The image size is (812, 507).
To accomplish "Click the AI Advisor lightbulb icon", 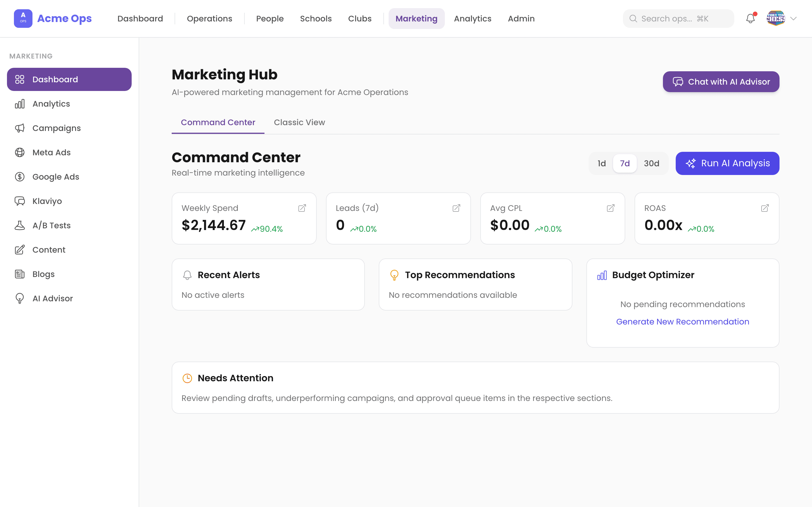I will [20, 298].
